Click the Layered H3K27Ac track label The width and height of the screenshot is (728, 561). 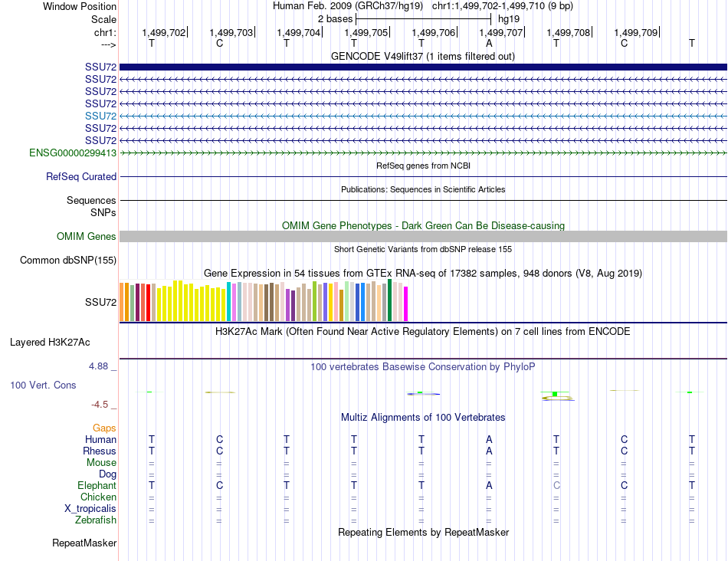[x=50, y=343]
